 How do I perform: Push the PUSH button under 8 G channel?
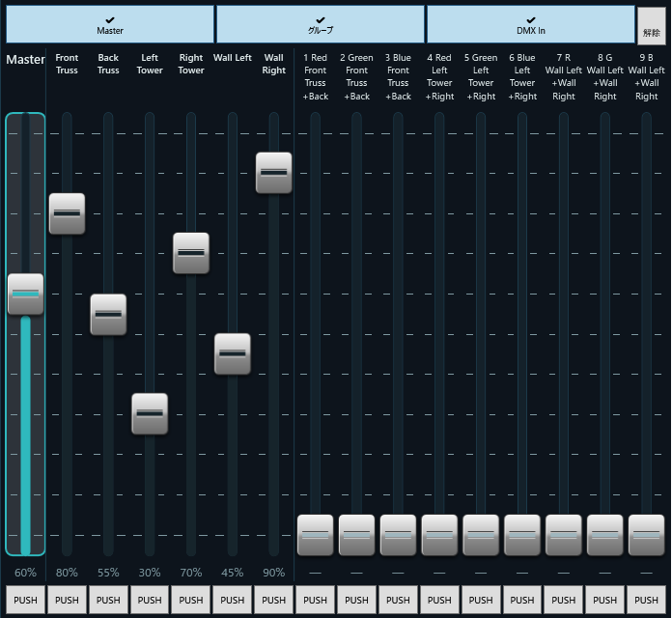[x=604, y=600]
